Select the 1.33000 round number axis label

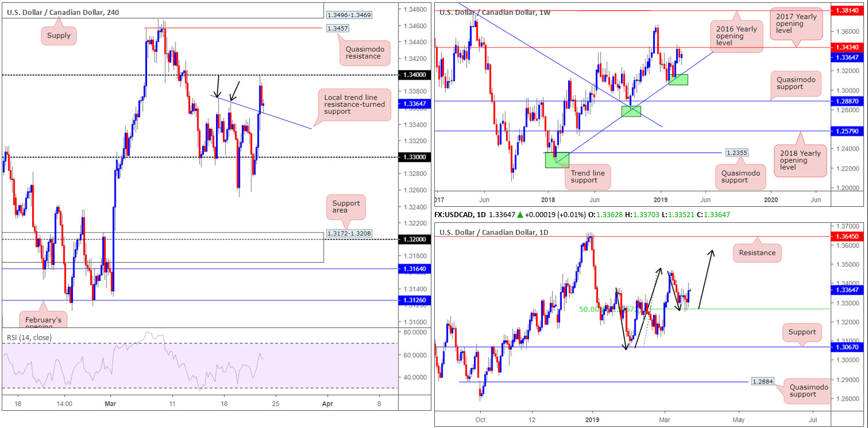click(x=414, y=157)
